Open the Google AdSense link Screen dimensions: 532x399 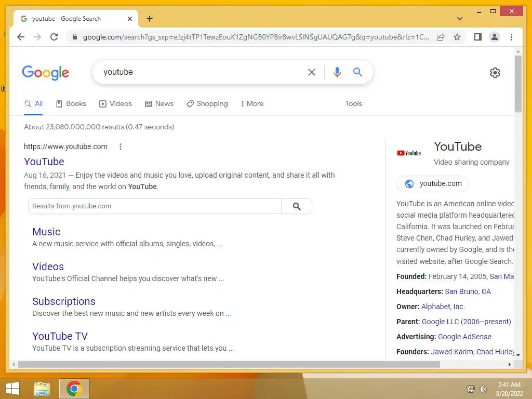click(x=464, y=337)
